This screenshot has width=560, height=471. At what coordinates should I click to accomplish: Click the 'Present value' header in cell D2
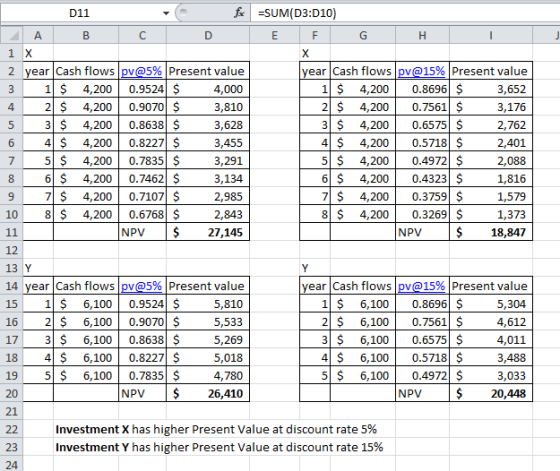pos(208,71)
